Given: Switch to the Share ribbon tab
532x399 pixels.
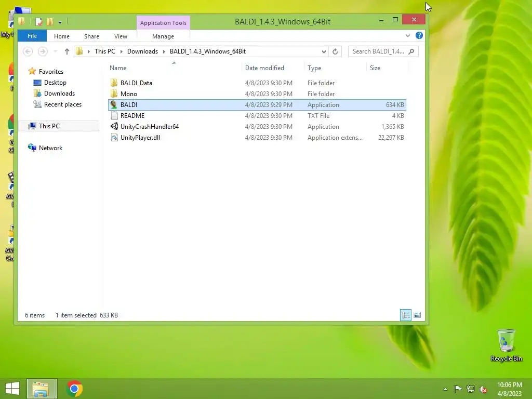Looking at the screenshot, I should 91,36.
